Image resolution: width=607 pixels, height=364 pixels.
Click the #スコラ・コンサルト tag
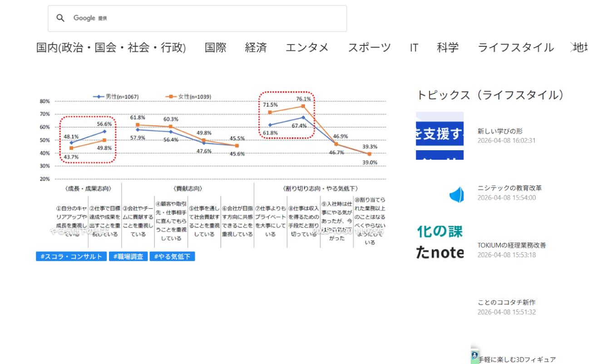pyautogui.click(x=71, y=256)
